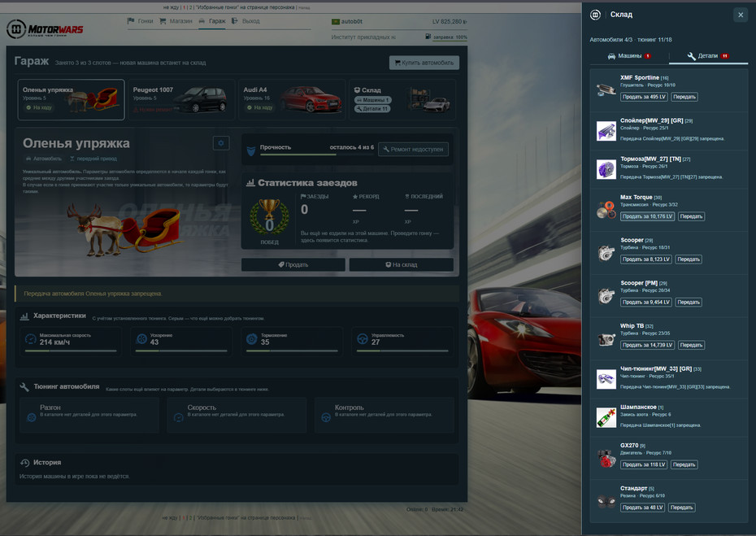The height and width of the screenshot is (536, 756).
Task: Click the Whip TB turbine image
Action: point(606,338)
